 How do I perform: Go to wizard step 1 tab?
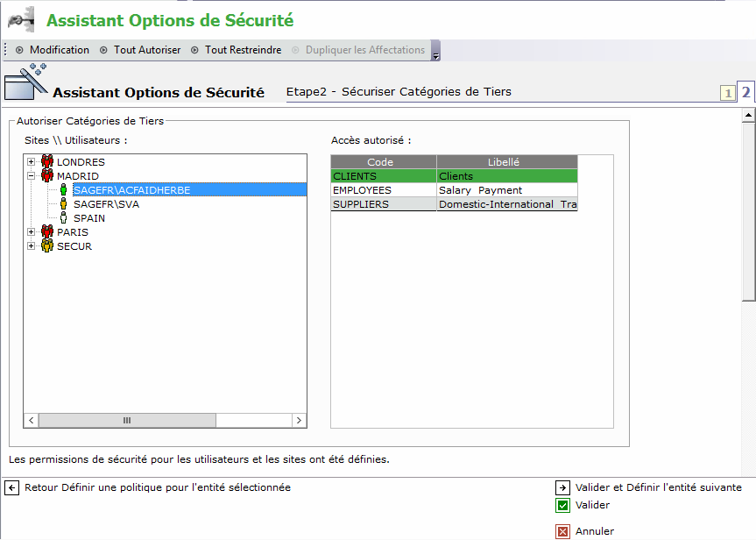pyautogui.click(x=728, y=93)
